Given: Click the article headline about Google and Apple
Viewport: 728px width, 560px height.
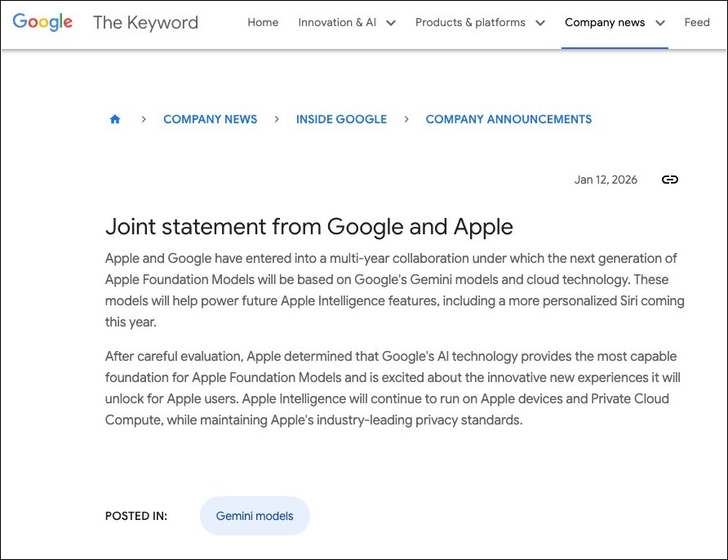Looking at the screenshot, I should [x=309, y=227].
